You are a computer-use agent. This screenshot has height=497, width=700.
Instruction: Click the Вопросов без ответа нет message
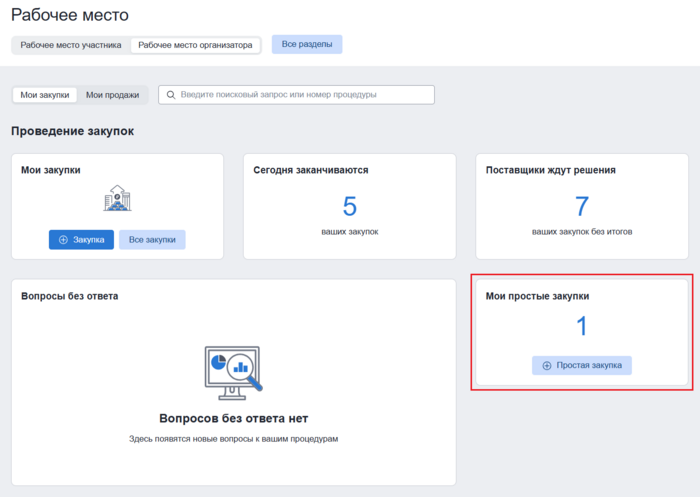click(233, 418)
